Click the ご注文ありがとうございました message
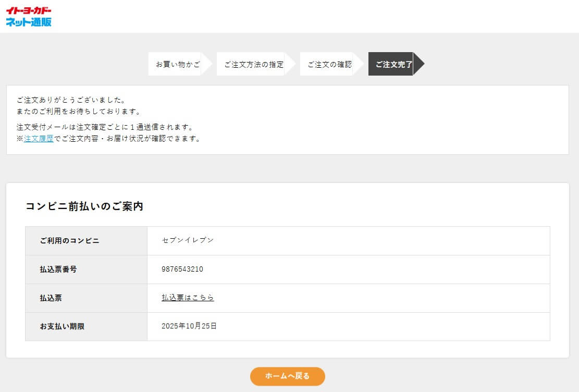 click(x=71, y=100)
